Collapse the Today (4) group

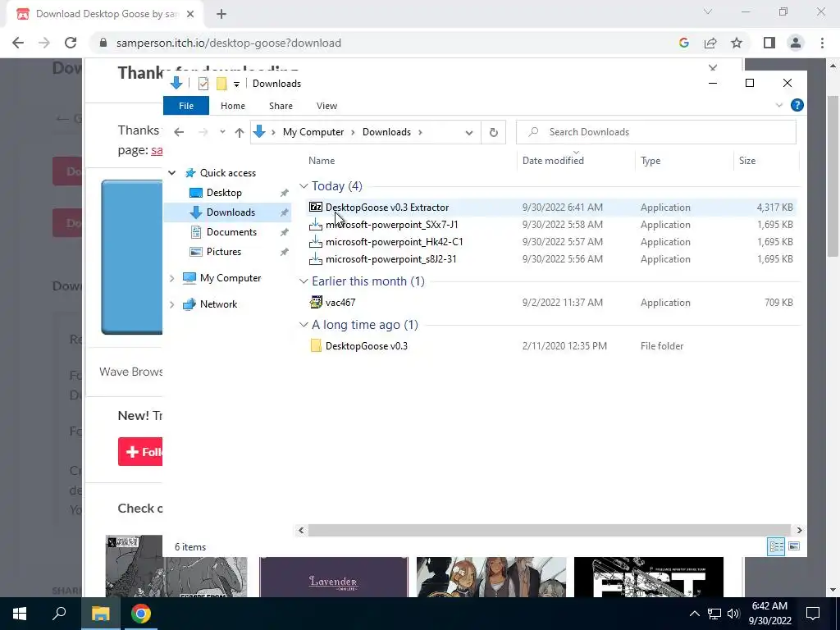click(304, 186)
